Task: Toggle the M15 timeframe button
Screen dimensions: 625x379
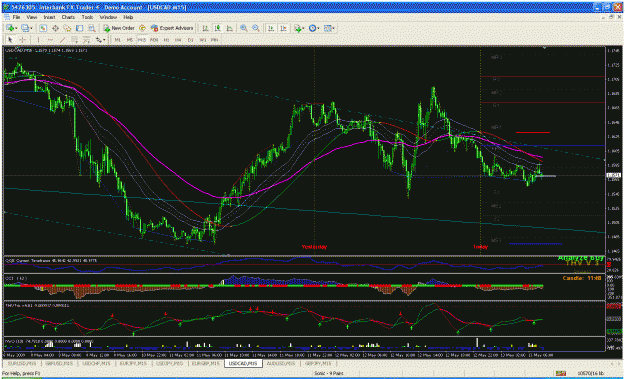Action: (x=142, y=40)
